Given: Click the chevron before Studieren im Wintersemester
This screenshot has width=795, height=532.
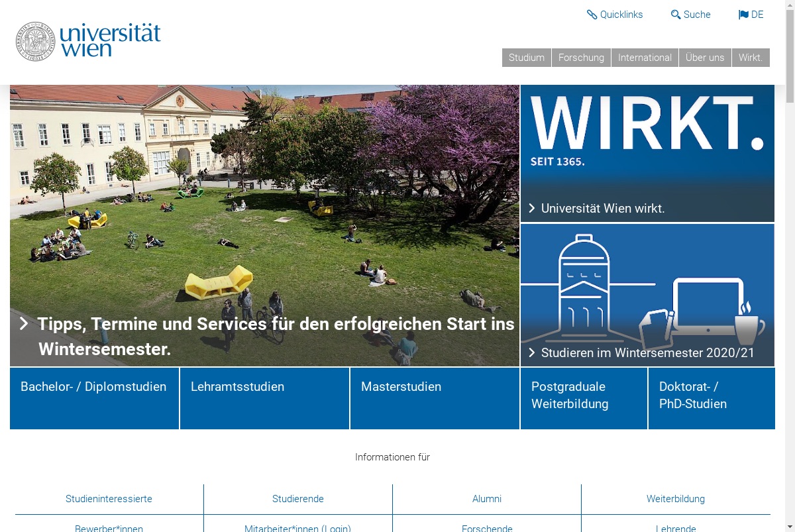Looking at the screenshot, I should 532,352.
